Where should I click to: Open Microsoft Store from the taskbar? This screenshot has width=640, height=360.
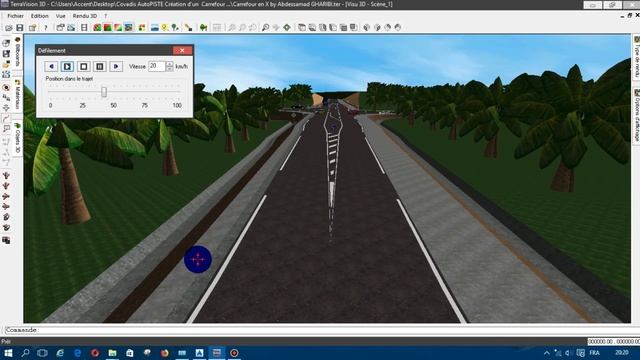(130, 353)
